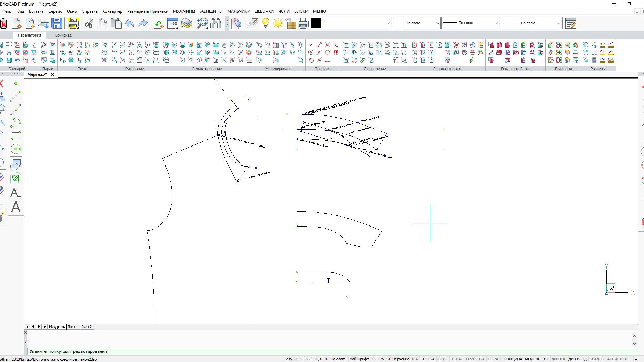Toggle the layer lock padlock icon
Viewport: 644px width, 362px height.
coord(291,23)
